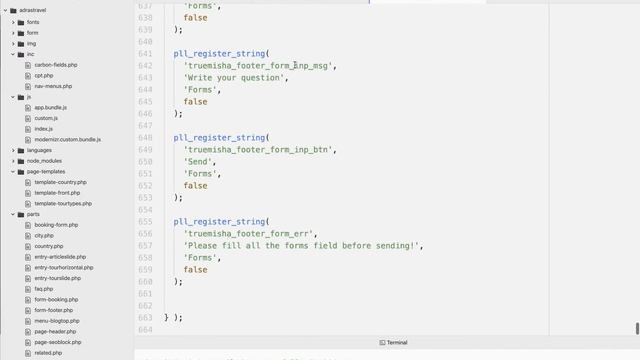This screenshot has width=640, height=360.
Task: Collapse the js folder
Action: (13, 97)
